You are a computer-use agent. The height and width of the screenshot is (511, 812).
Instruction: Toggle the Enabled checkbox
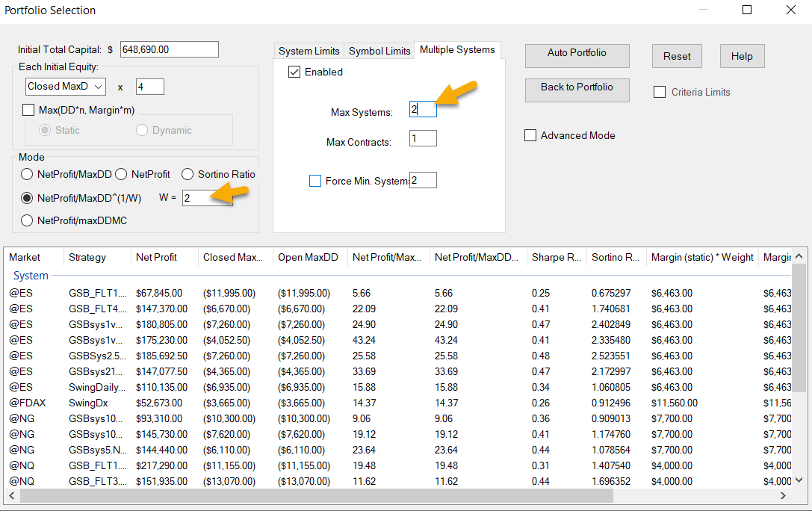tap(294, 72)
